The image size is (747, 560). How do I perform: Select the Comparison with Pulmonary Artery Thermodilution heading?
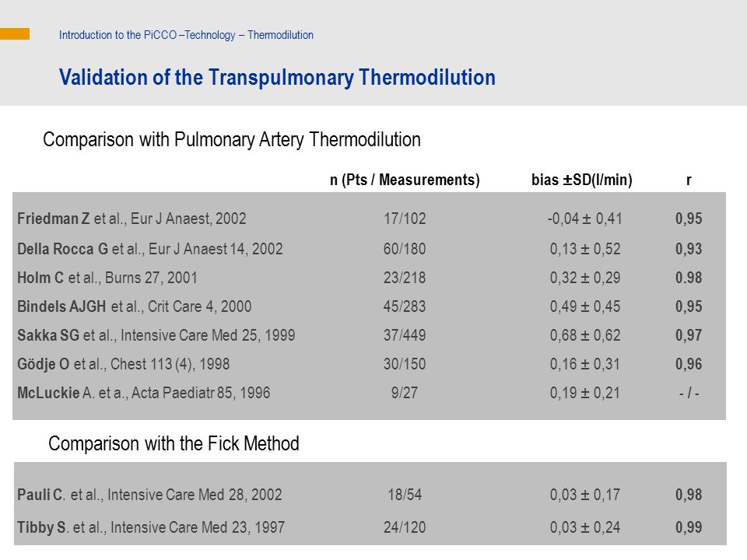click(x=232, y=140)
